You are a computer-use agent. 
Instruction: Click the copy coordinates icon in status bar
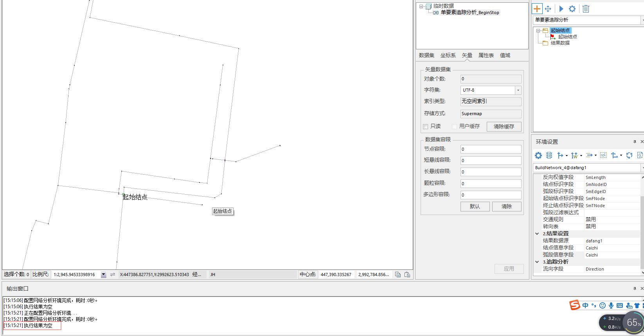398,275
